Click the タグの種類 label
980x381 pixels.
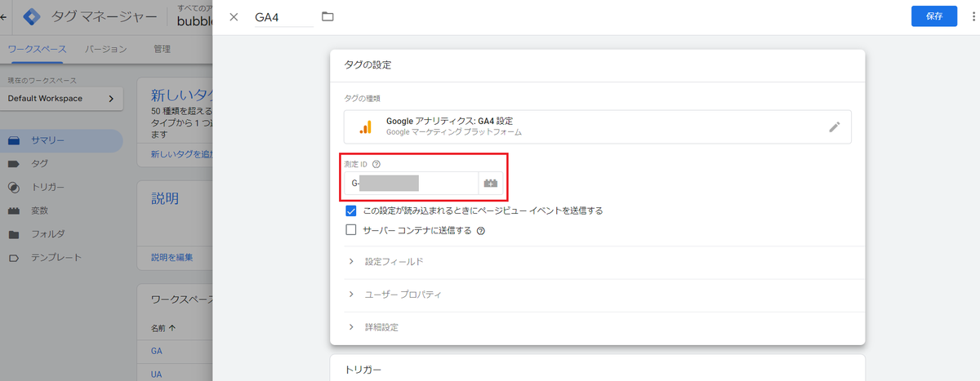(363, 98)
